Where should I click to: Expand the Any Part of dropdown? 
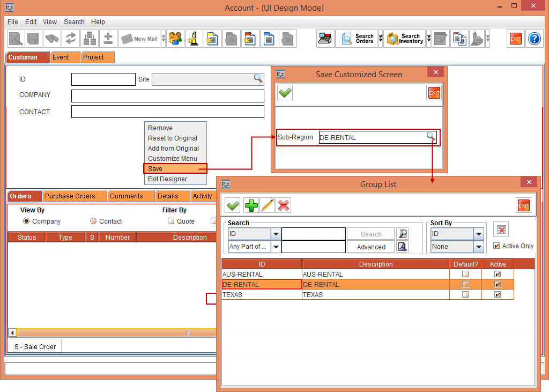pyautogui.click(x=276, y=247)
